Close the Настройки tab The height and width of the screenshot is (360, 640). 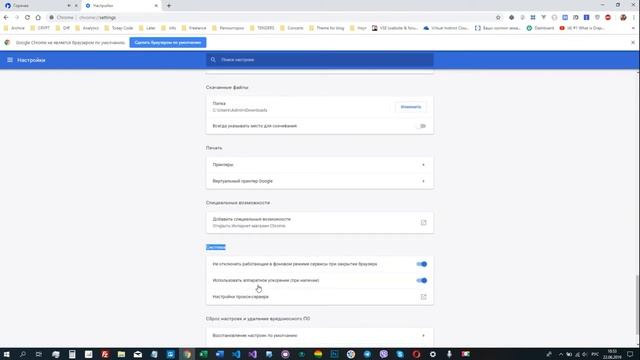point(156,6)
